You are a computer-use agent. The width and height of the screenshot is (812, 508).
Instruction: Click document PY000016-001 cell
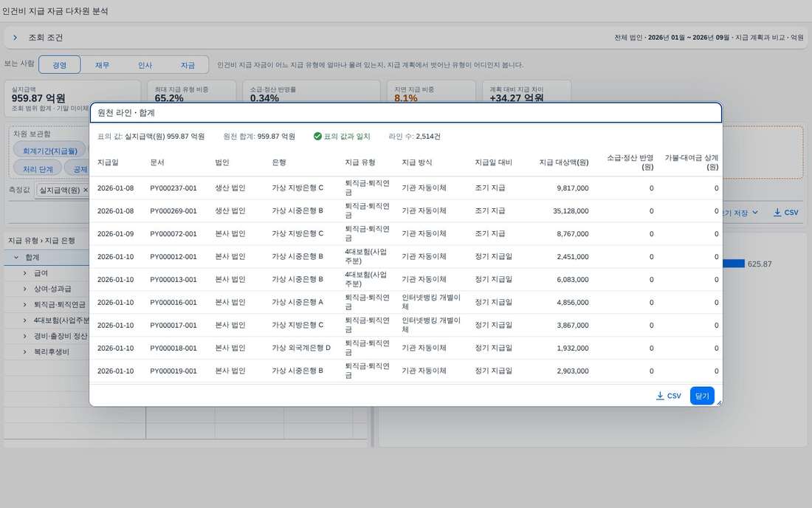173,302
